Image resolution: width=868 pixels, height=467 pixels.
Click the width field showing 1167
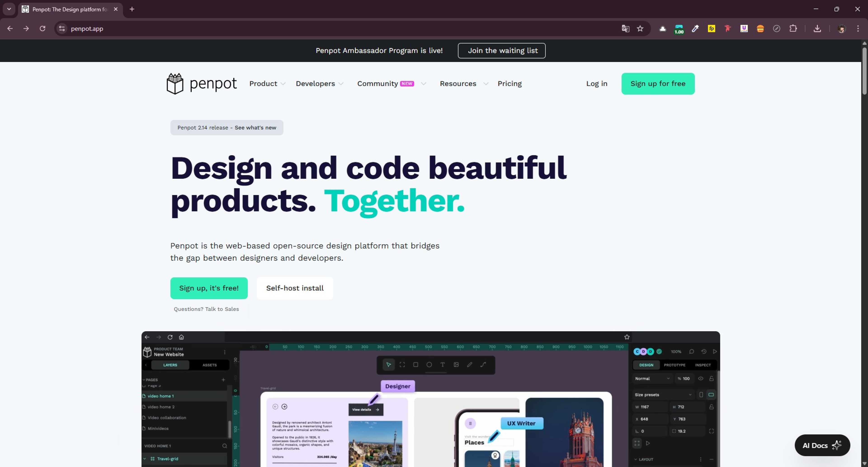pyautogui.click(x=650, y=407)
